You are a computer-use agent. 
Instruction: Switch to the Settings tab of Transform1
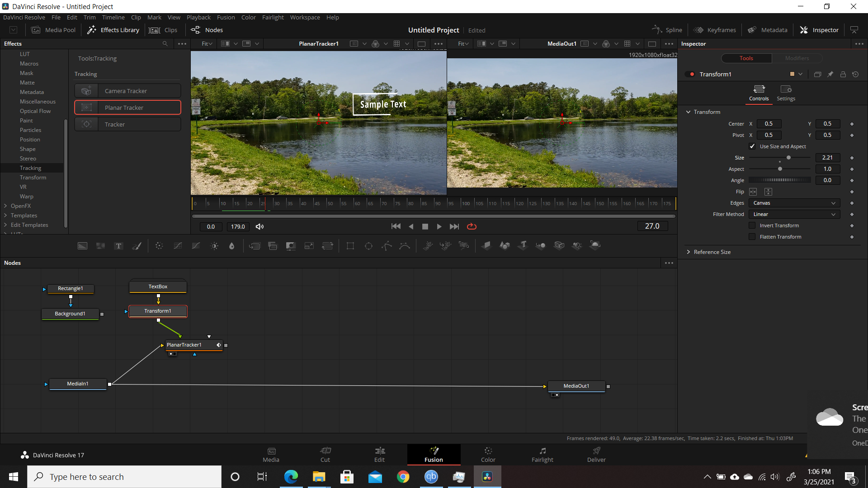pyautogui.click(x=786, y=93)
